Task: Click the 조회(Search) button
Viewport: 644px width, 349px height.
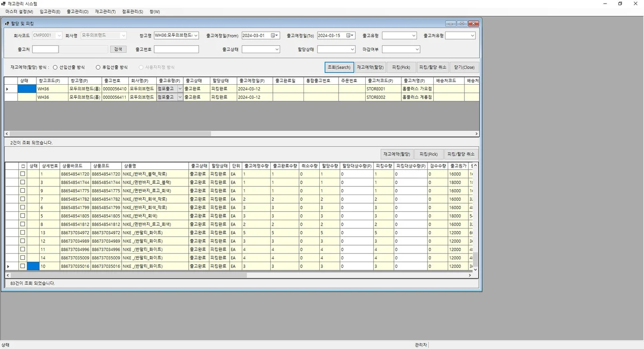Action: click(x=339, y=67)
